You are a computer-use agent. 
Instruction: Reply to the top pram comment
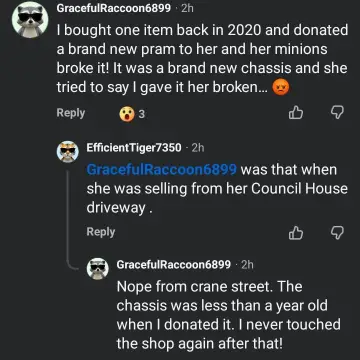coord(71,113)
